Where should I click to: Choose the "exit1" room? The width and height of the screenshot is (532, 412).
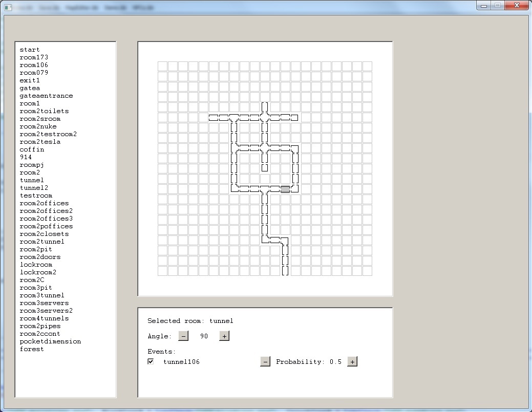coord(30,80)
